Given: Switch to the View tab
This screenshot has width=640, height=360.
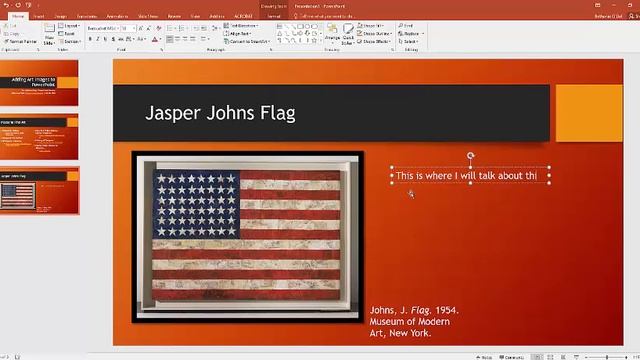Looking at the screenshot, I should click(196, 16).
